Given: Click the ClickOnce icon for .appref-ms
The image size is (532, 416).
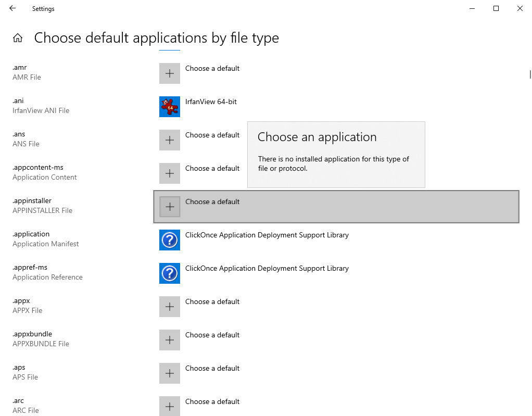Looking at the screenshot, I should click(170, 273).
